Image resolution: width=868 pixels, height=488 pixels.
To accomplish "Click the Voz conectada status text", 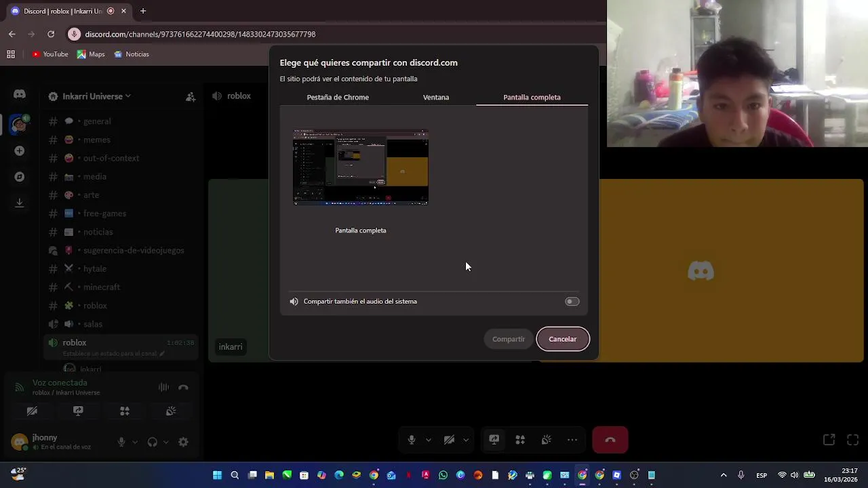I will [60, 383].
